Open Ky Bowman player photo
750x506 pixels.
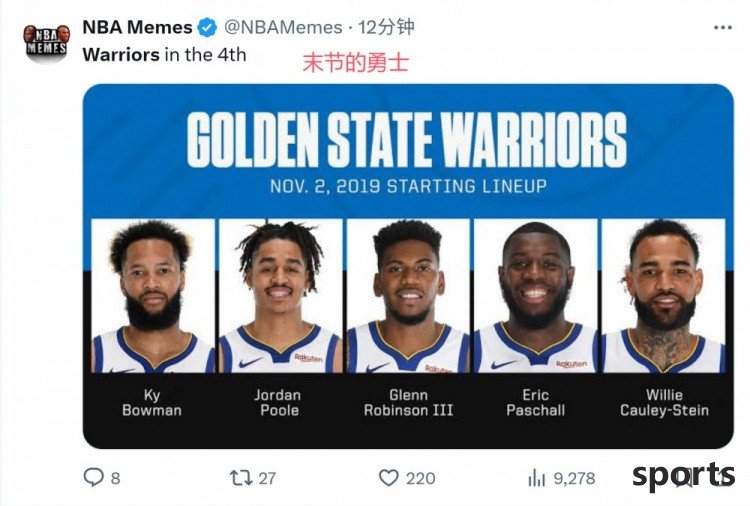[x=153, y=296]
